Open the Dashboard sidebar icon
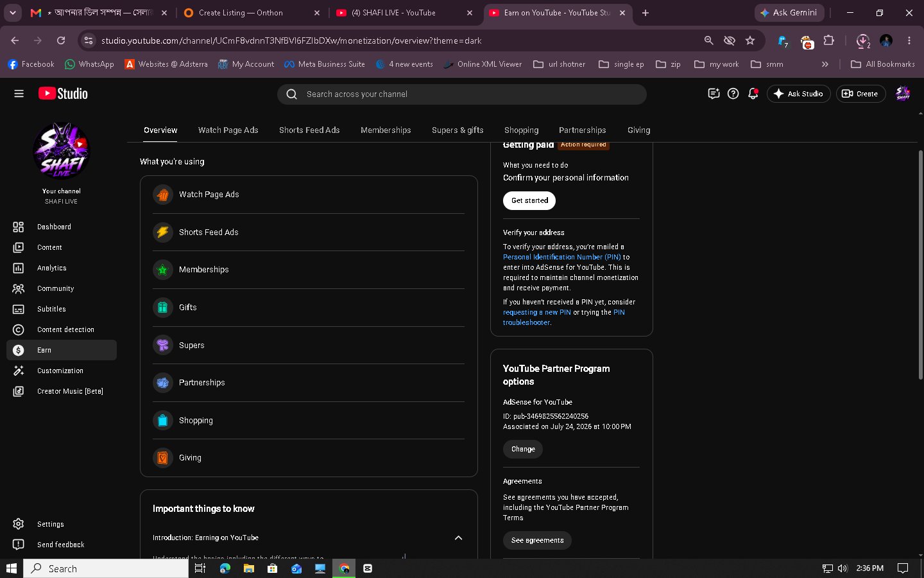Viewport: 924px width, 578px height. coord(19,227)
